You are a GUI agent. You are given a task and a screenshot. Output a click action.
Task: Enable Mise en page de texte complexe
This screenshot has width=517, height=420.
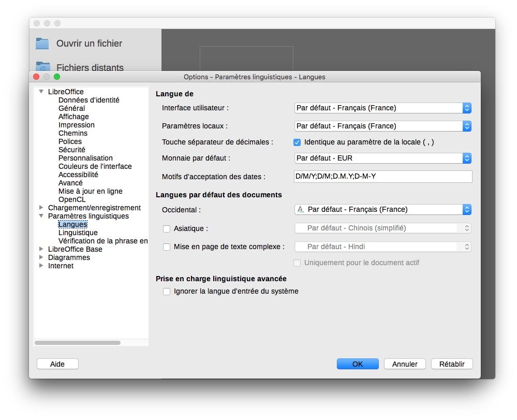click(x=167, y=247)
